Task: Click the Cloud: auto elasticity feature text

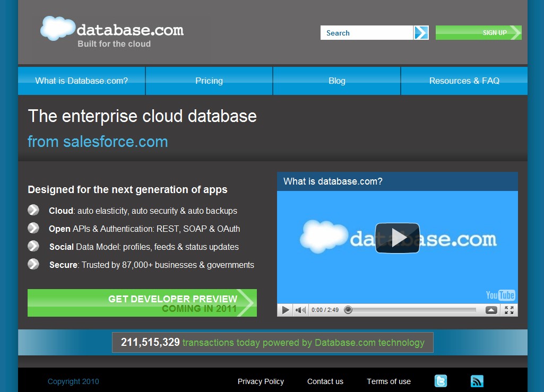Action: pos(143,211)
